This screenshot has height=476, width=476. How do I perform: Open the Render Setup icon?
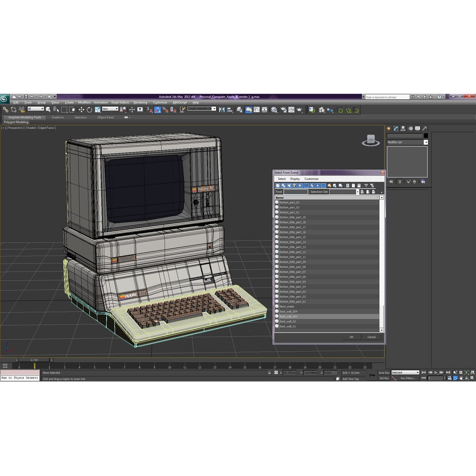click(283, 110)
